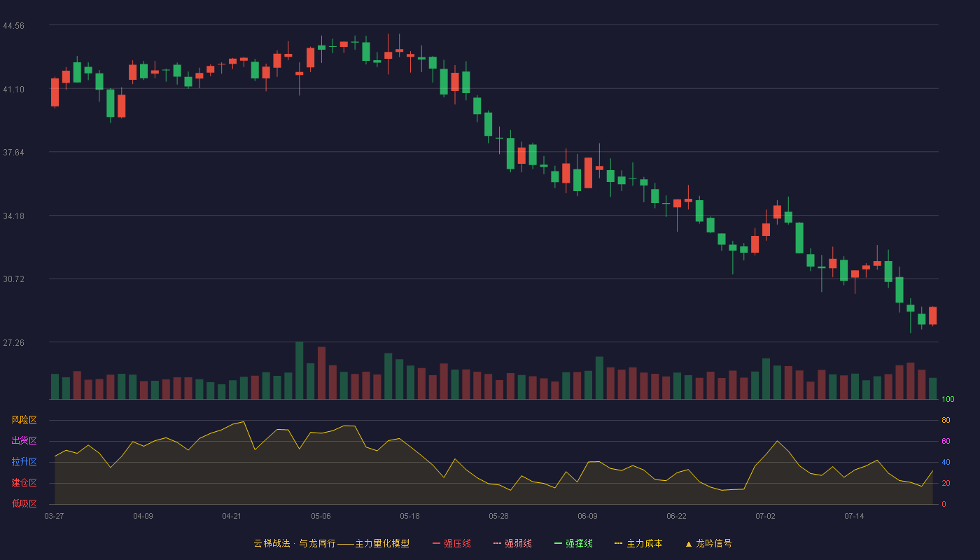Select the 拉升区 zone label
This screenshot has height=560, width=980.
pyautogui.click(x=24, y=462)
